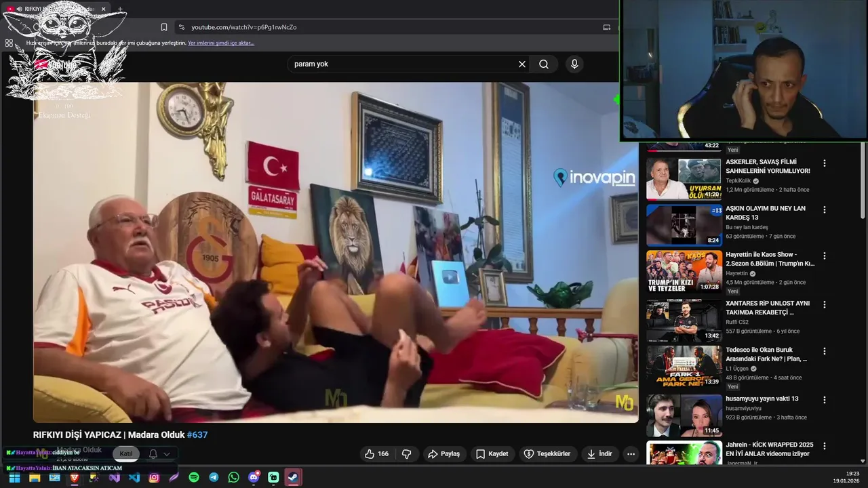Select the 13:39 Tedesco Okan Buruk thumbnail
Screen dimensions: 868x488
pyautogui.click(x=684, y=367)
